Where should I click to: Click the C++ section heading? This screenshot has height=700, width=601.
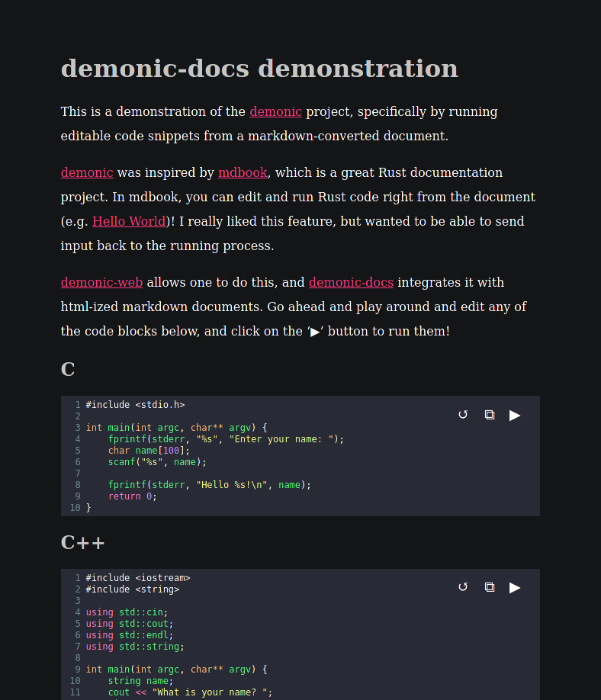tap(82, 543)
